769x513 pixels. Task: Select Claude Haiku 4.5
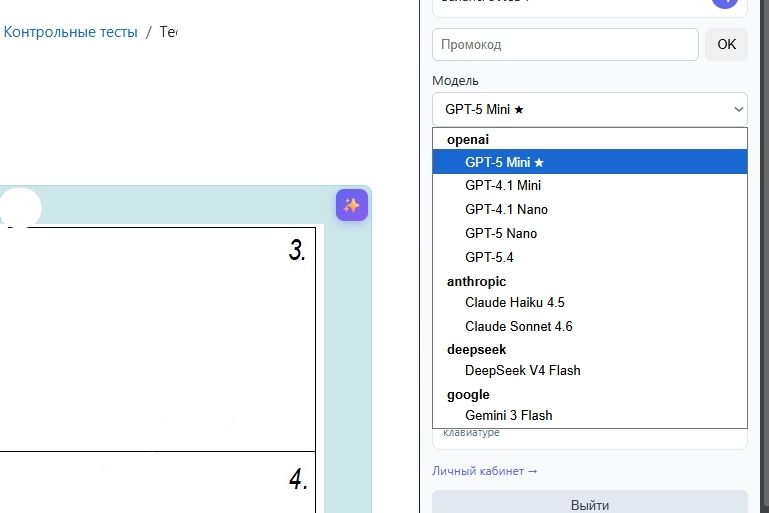590,303
